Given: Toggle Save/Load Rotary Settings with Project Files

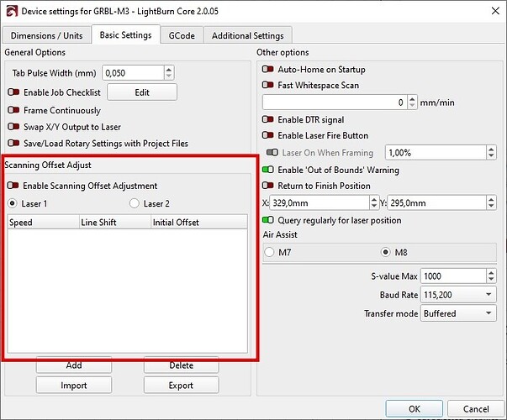Looking at the screenshot, I should point(13,143).
